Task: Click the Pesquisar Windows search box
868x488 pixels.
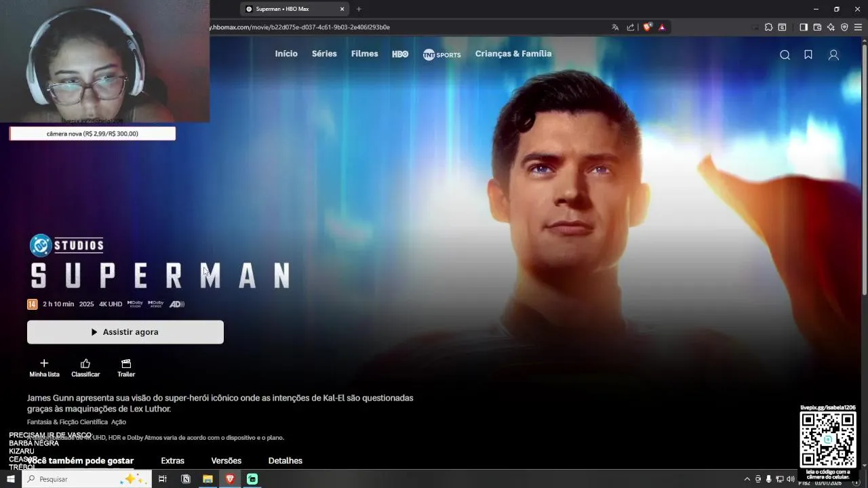Action: coord(86,479)
